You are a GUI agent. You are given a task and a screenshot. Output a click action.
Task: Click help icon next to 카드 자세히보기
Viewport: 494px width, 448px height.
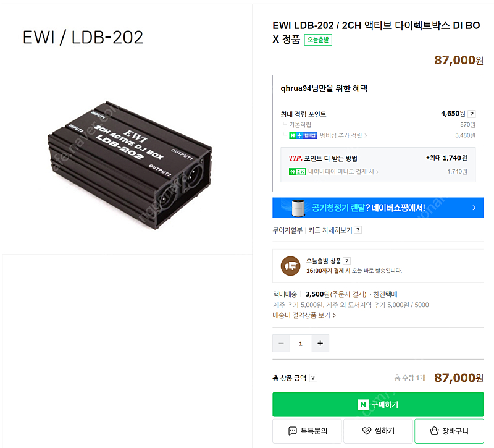(x=358, y=230)
